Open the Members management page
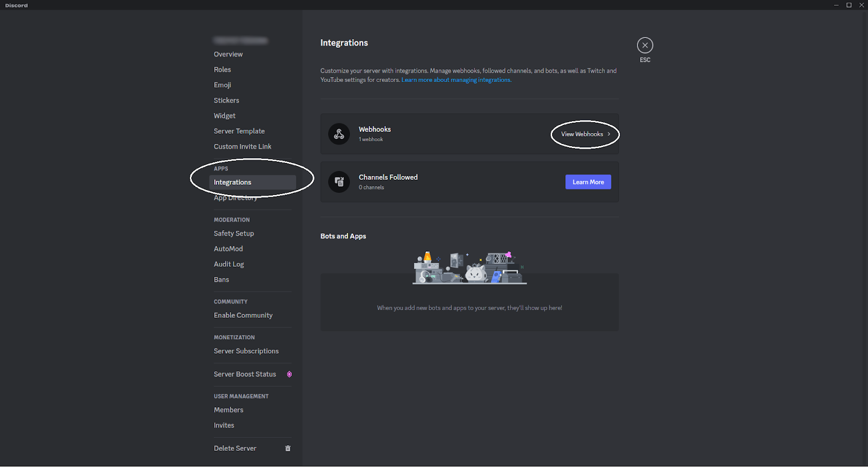Screen dimensions: 868x467 coord(228,410)
